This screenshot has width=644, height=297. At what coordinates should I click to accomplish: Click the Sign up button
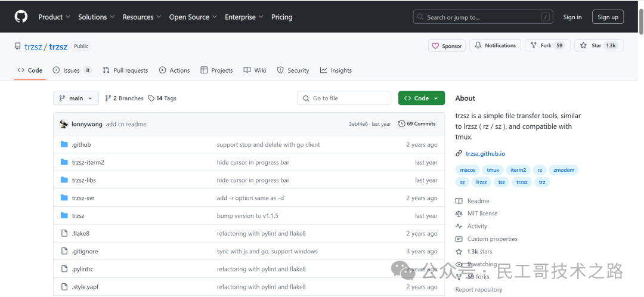[608, 17]
